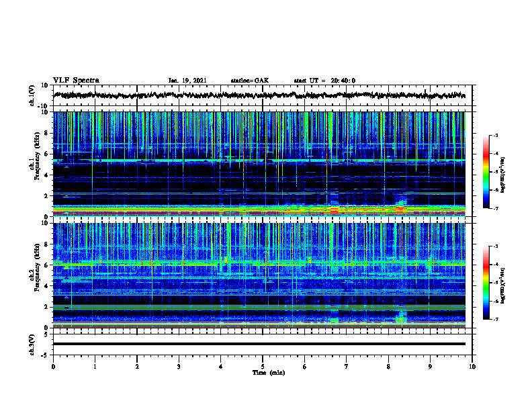Screen dimensions: 532x411
Task: Click time axis tick label "2"
Action: pos(137,367)
